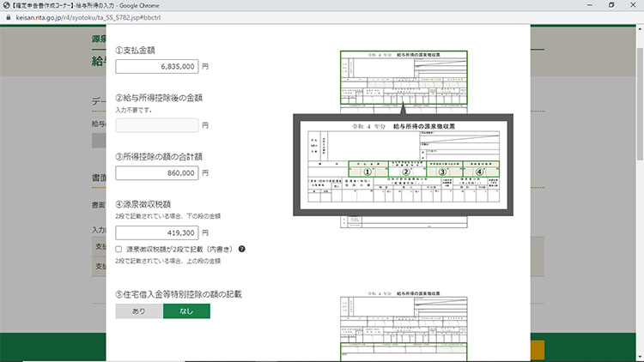The height and width of the screenshot is (362, 644).
Task: Click the circled ④ marker on enlarged slip
Action: (x=481, y=171)
